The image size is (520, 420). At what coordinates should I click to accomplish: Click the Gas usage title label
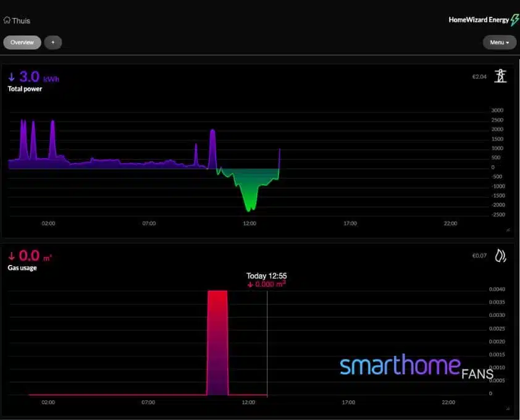point(22,268)
